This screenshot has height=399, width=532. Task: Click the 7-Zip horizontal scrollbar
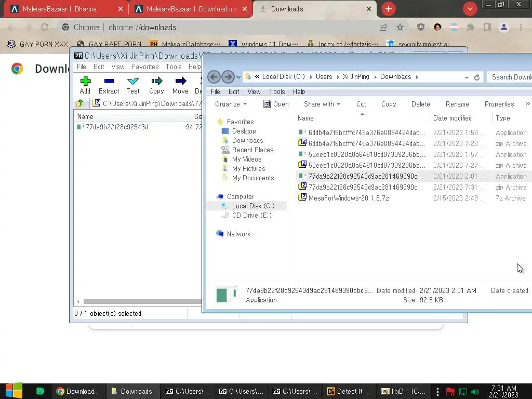142,302
